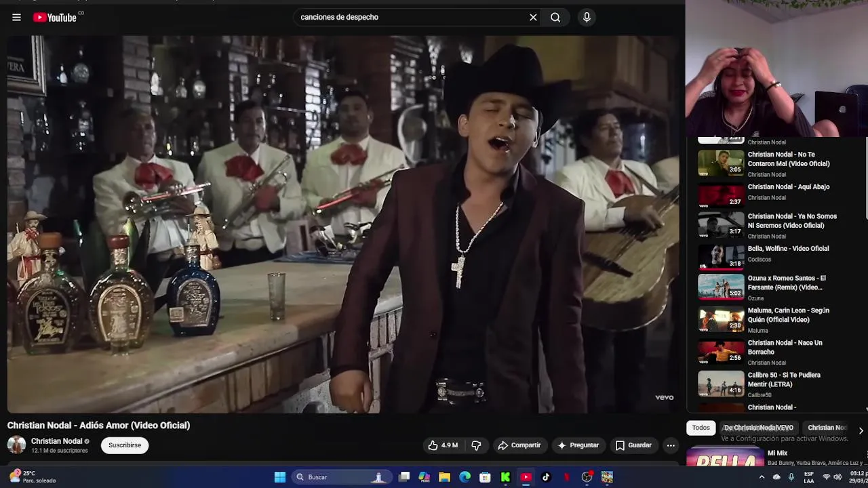Subscribe using the Suscribirse button
868x488 pixels.
[x=125, y=445]
